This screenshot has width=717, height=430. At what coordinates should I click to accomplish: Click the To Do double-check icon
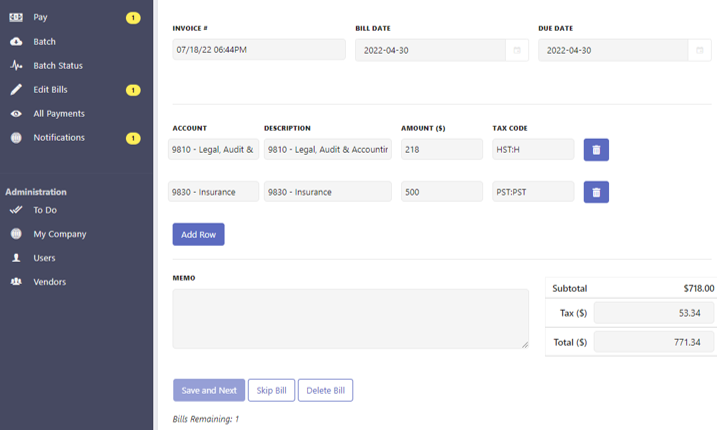pyautogui.click(x=16, y=210)
